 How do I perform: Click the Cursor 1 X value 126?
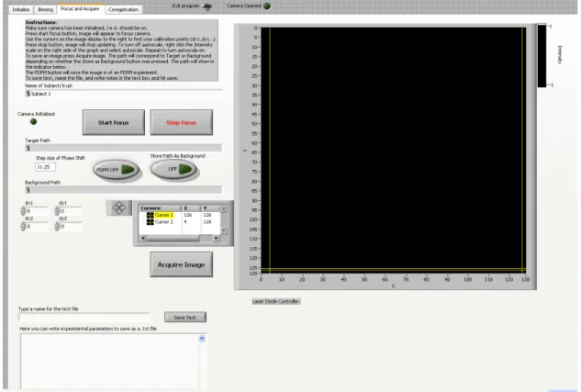(188, 215)
